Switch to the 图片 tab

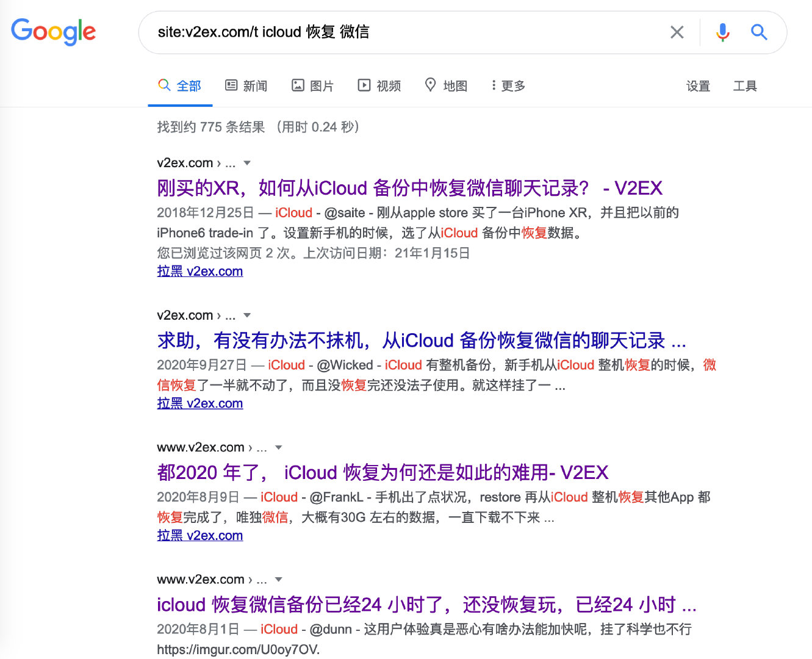click(313, 86)
